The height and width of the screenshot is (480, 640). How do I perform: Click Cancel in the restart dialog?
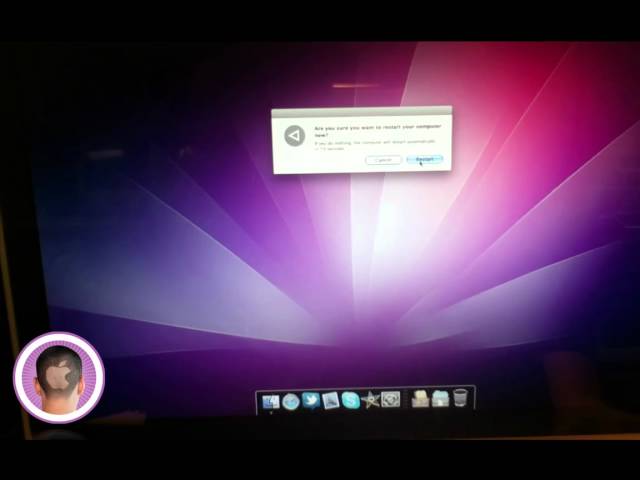(383, 160)
